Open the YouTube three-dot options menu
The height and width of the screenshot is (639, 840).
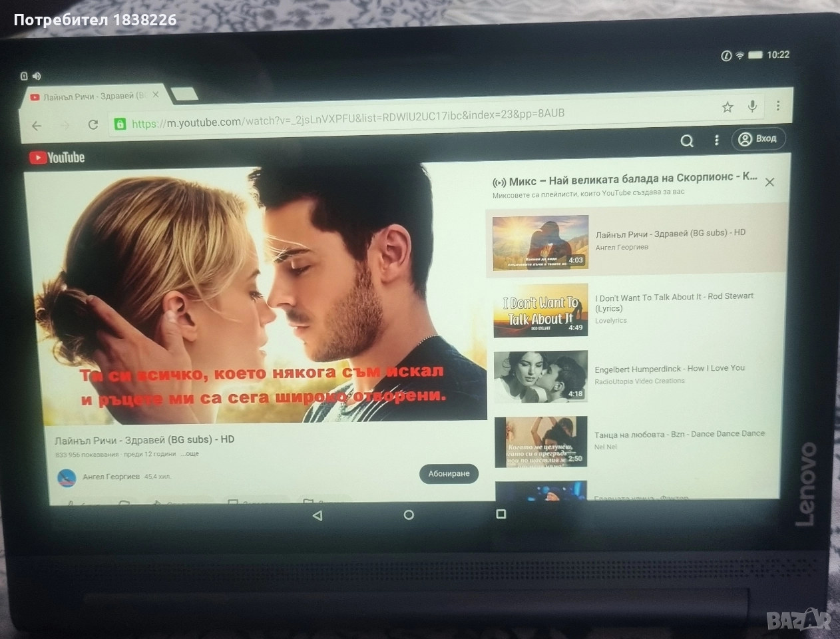coord(716,140)
